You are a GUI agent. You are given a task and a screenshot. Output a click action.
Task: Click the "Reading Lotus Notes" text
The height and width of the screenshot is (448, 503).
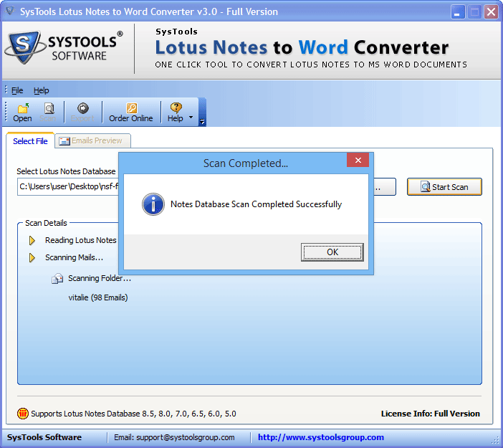click(80, 240)
